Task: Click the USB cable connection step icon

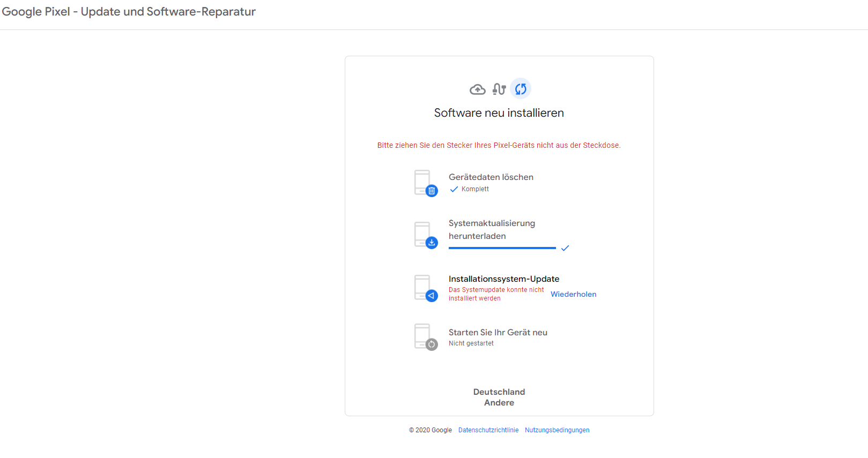Action: (x=499, y=89)
